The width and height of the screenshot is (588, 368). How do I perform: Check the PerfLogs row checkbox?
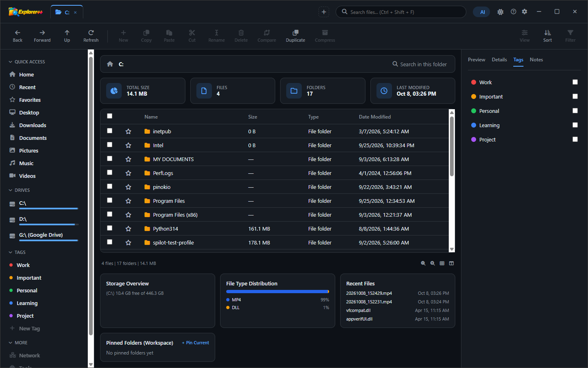(x=109, y=173)
